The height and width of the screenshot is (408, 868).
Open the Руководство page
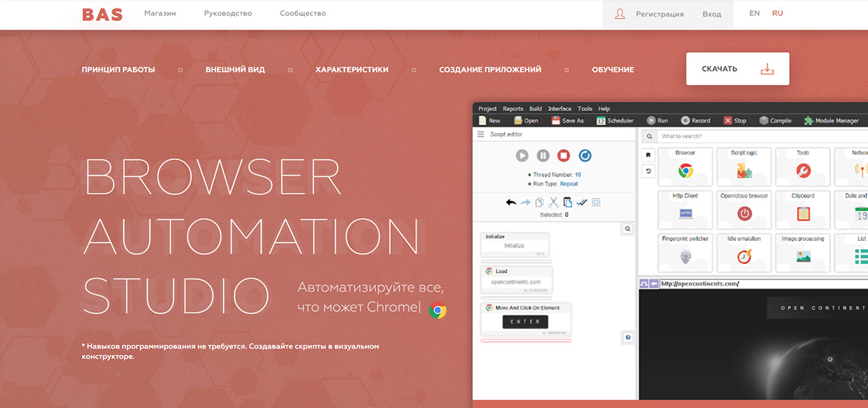(x=228, y=14)
